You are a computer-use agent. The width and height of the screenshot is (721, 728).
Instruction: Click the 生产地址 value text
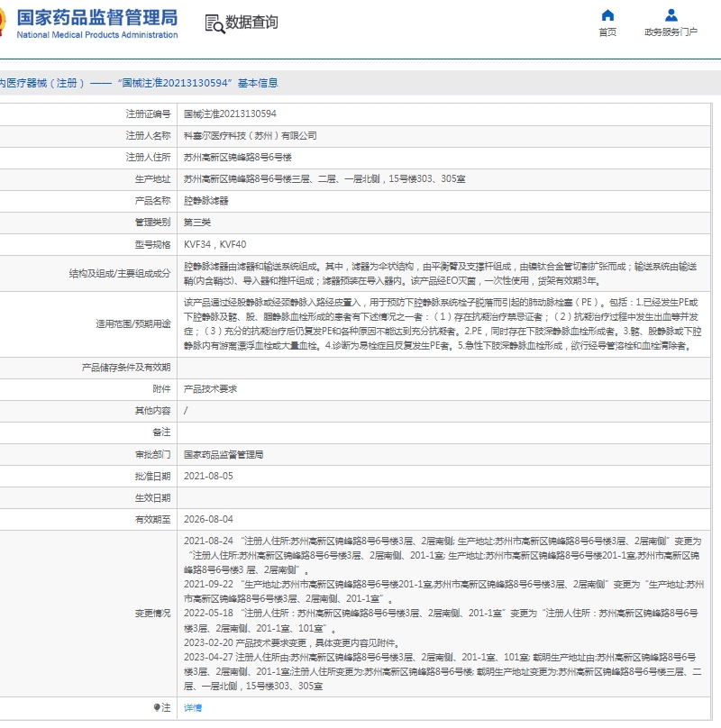(324, 178)
